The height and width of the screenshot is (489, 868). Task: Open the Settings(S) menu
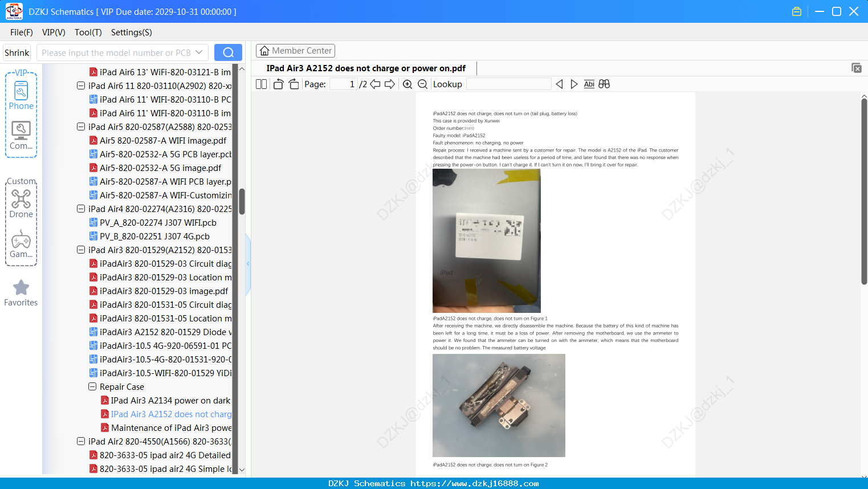(x=132, y=32)
